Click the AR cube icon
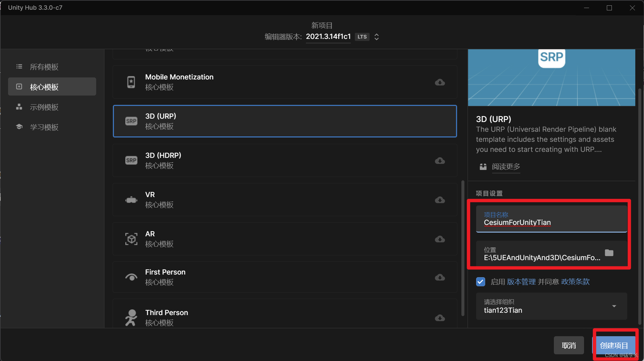 [x=131, y=239]
